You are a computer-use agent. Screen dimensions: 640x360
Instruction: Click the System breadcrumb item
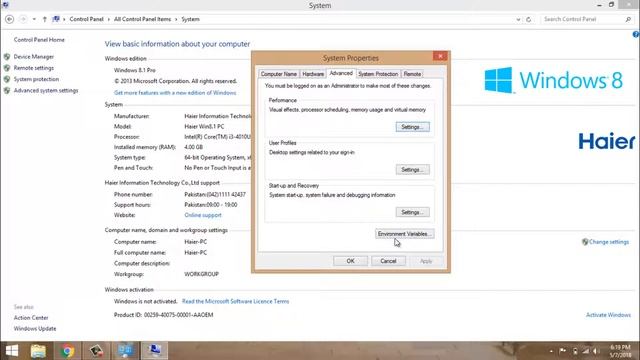(190, 19)
